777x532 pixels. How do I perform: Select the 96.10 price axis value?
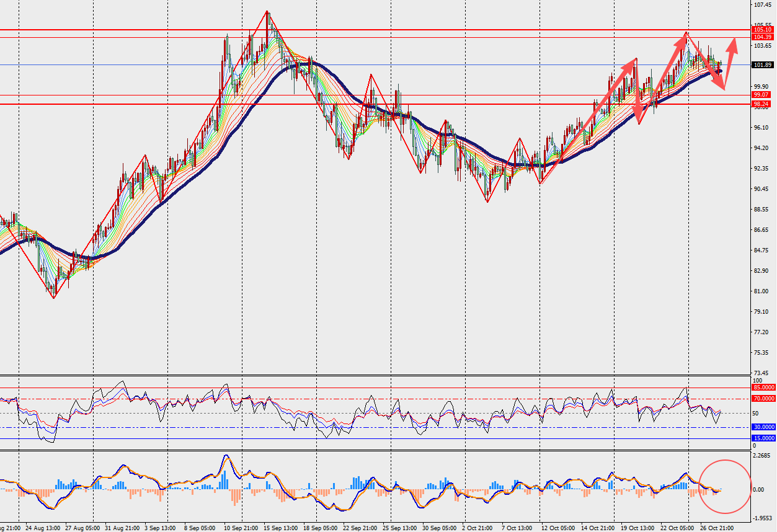(762, 128)
